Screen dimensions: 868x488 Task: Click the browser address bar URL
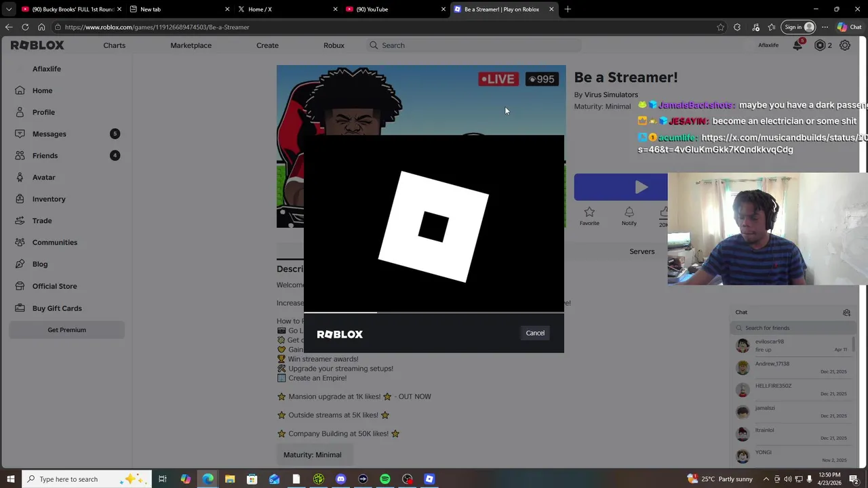point(157,27)
